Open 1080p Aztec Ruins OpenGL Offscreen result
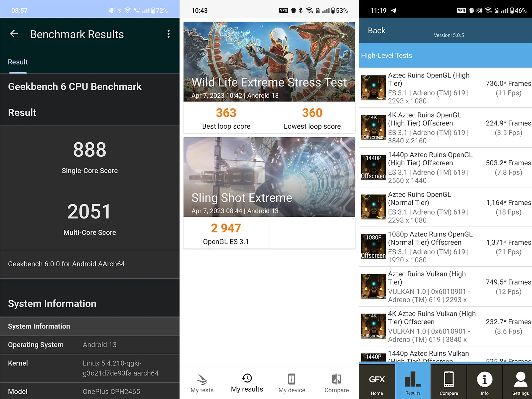Viewport: 532px width, 399px height. pyautogui.click(x=446, y=247)
